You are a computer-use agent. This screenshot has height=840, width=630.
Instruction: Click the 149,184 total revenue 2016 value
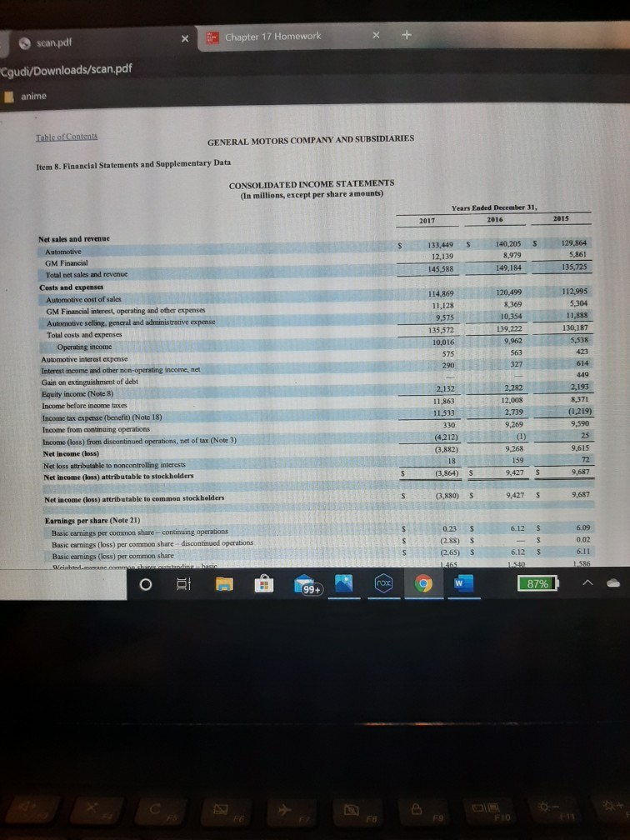coord(507,267)
